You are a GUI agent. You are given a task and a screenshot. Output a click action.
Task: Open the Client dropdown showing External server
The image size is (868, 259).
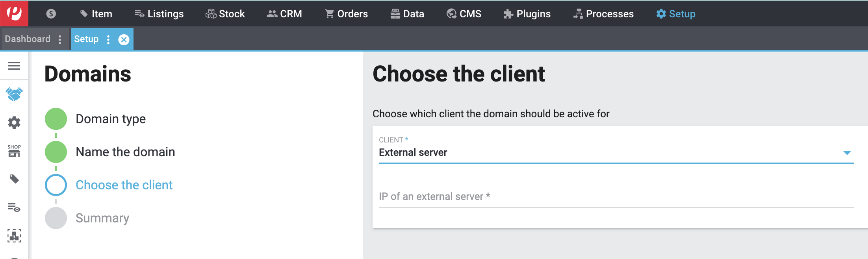point(616,152)
